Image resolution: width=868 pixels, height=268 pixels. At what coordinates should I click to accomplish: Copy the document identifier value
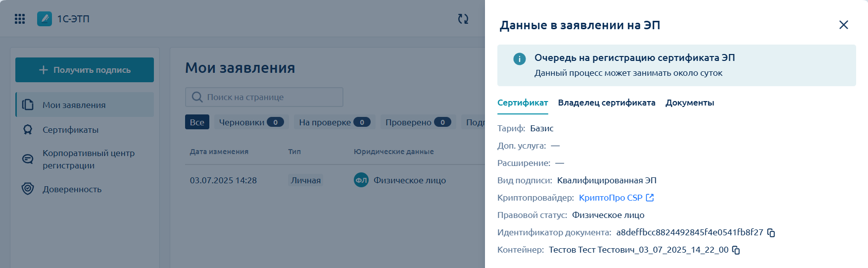pyautogui.click(x=771, y=233)
